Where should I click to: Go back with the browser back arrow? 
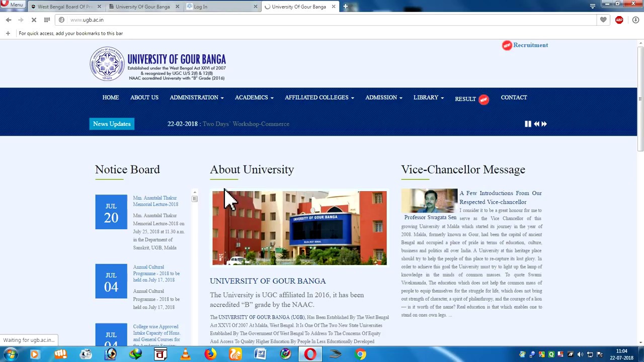point(9,20)
